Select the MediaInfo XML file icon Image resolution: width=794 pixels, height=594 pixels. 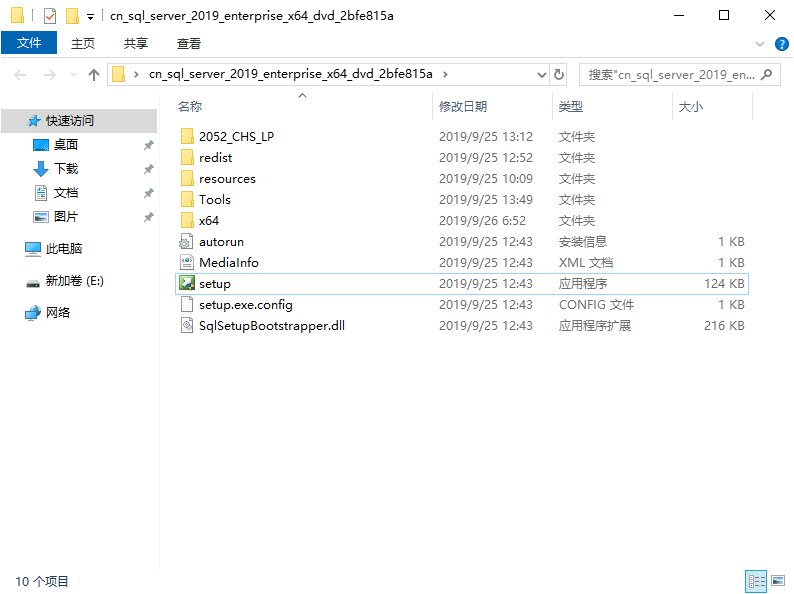[x=187, y=263]
